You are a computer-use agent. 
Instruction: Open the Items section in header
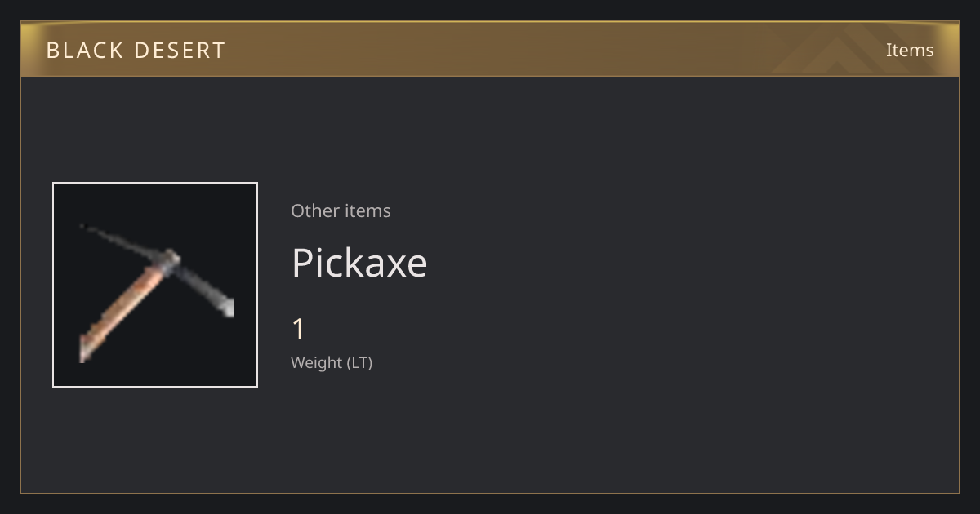pyautogui.click(x=910, y=50)
